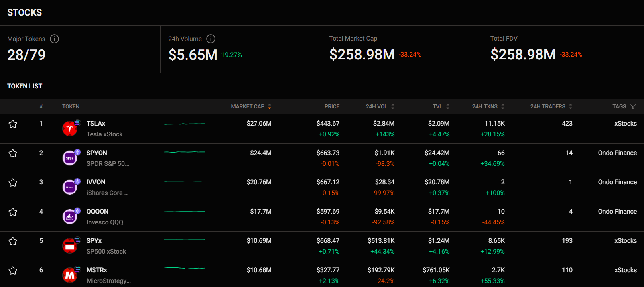Click the Ondo Finance tag on IVVON row

(x=618, y=182)
